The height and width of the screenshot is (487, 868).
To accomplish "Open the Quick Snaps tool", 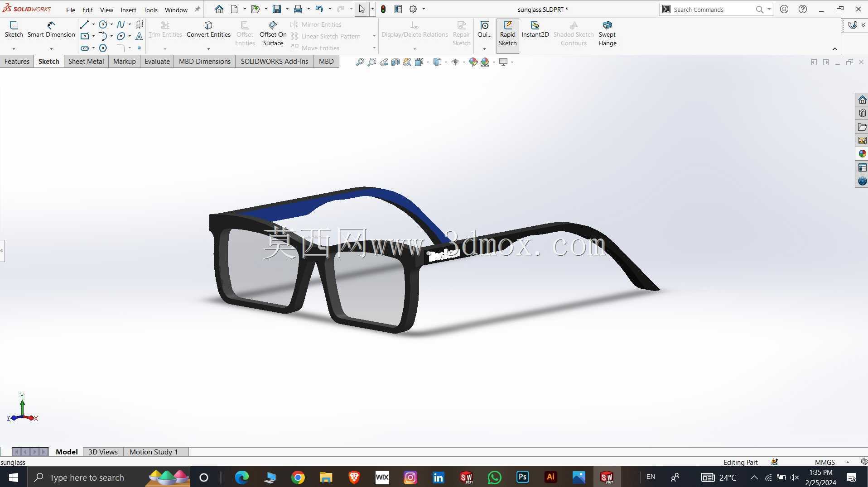I will click(484, 29).
